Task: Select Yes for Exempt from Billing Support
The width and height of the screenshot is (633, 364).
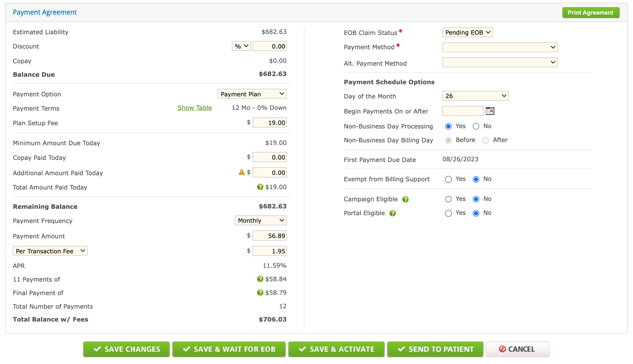Action: (449, 180)
